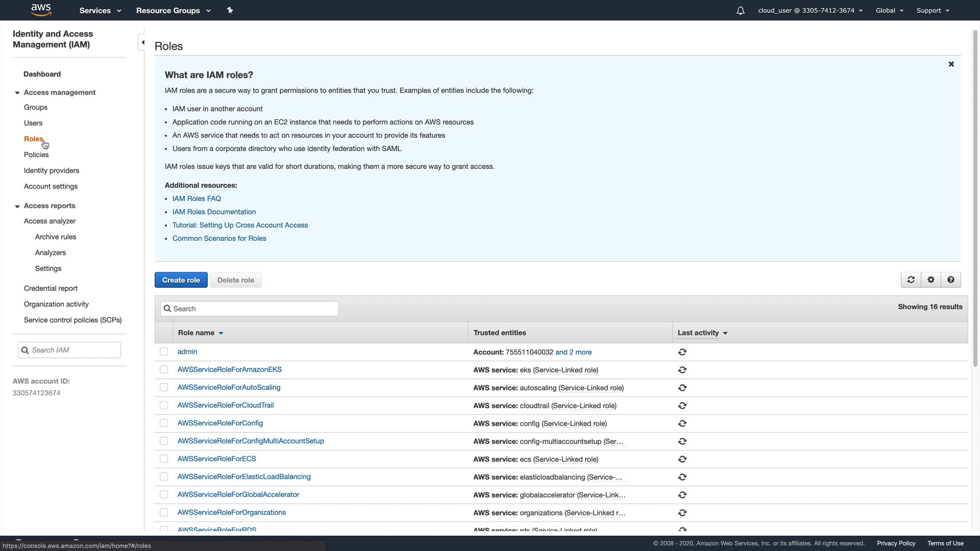
Task: Open table settings gear icon
Action: pyautogui.click(x=930, y=280)
